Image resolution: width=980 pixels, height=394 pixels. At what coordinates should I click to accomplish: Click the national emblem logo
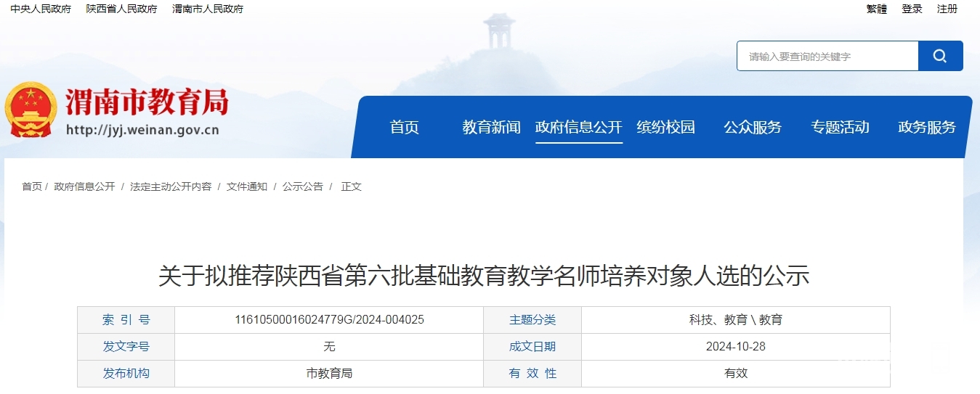(x=31, y=110)
